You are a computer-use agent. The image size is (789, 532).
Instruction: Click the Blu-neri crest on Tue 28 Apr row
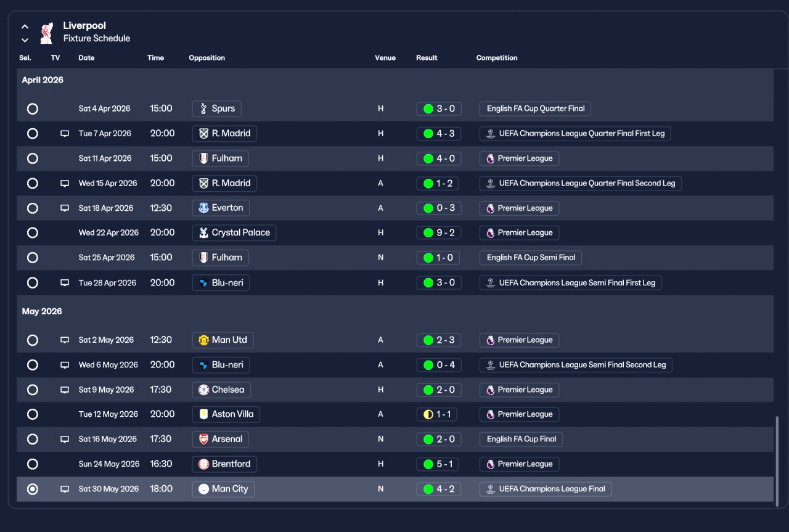pos(203,283)
